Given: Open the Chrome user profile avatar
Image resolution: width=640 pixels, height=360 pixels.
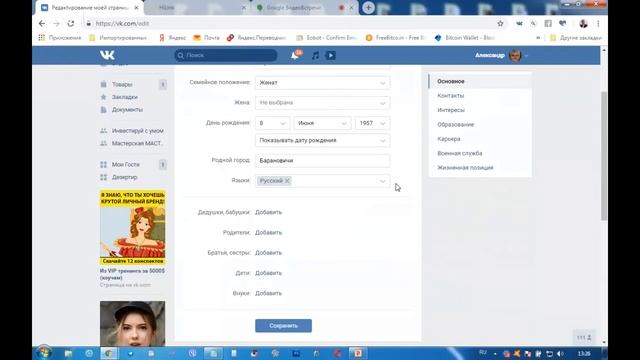Looking at the screenshot, I should pos(583,24).
